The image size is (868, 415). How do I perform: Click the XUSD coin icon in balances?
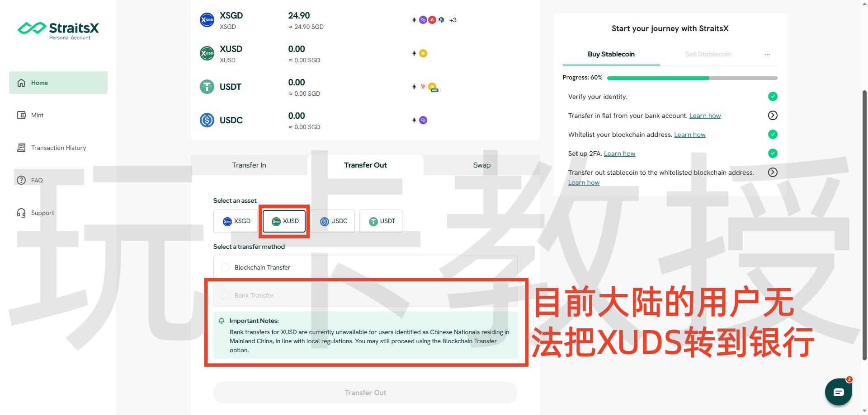pos(207,53)
